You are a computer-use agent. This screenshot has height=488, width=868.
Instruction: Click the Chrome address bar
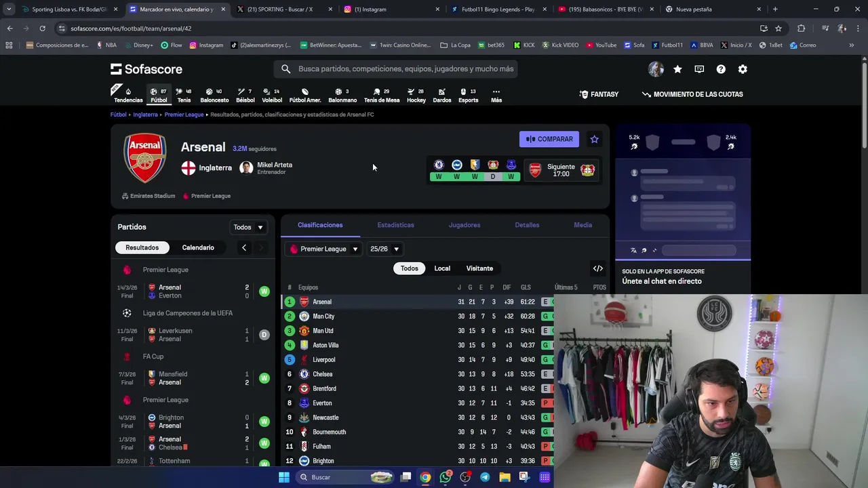(x=407, y=28)
